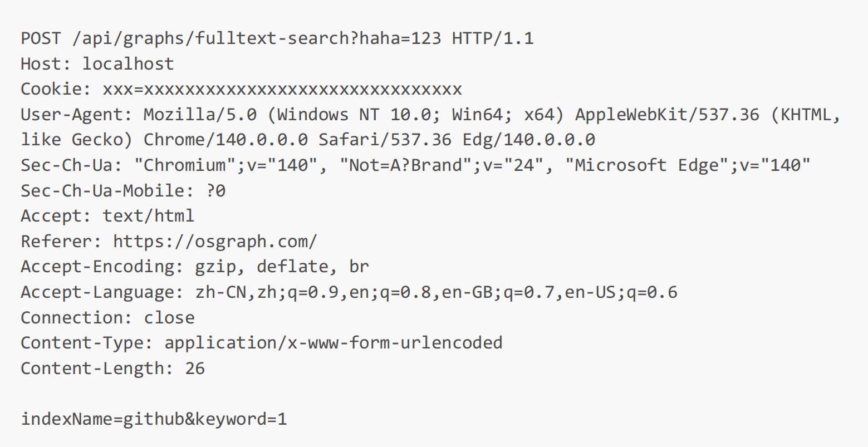
Task: Click the POST method word
Action: click(x=41, y=38)
